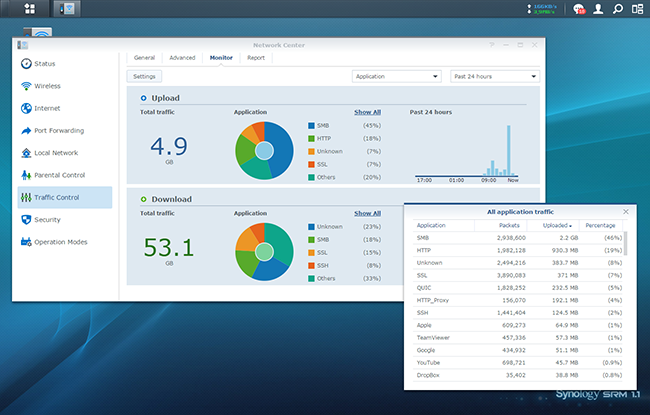Open the notifications icon in top bar
650x415 pixels.
click(579, 10)
